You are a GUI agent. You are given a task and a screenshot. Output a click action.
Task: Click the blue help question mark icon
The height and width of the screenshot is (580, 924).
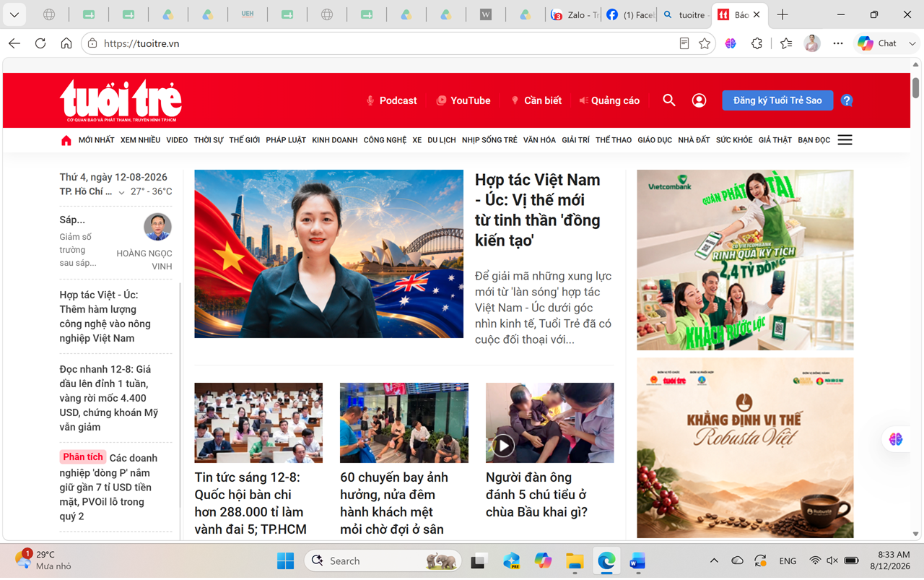[x=847, y=100]
